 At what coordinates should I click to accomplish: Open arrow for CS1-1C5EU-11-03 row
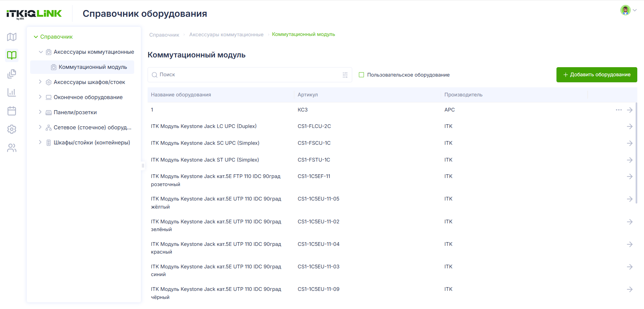[x=630, y=267]
